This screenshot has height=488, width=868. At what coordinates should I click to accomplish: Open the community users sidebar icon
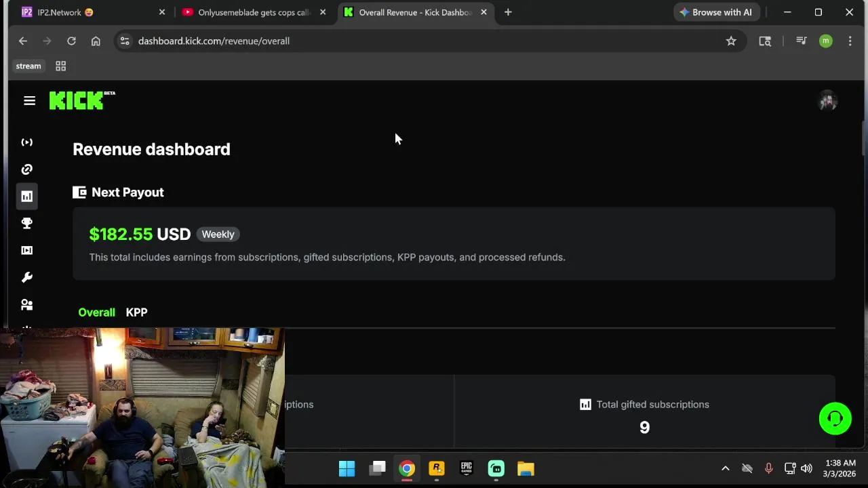click(27, 304)
